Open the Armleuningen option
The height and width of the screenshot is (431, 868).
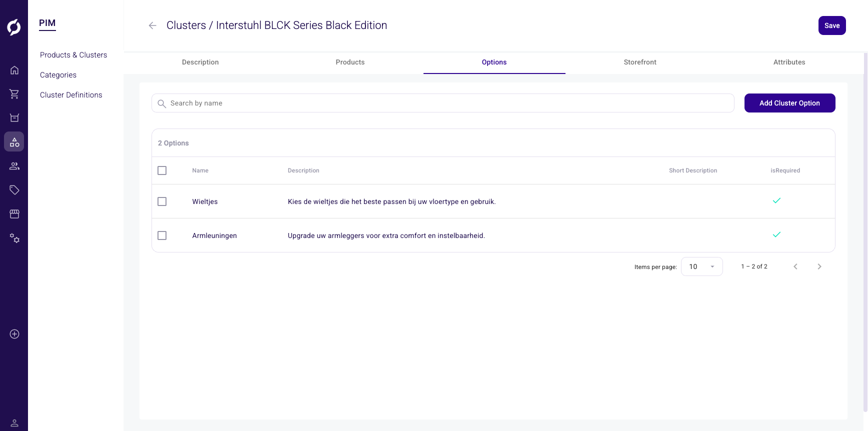pyautogui.click(x=214, y=235)
